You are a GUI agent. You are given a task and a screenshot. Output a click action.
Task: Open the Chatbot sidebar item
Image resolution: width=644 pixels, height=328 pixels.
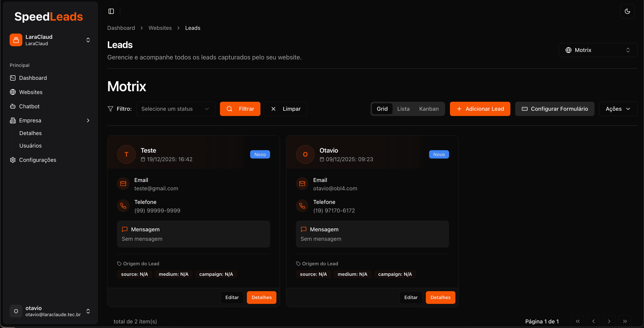click(x=29, y=106)
